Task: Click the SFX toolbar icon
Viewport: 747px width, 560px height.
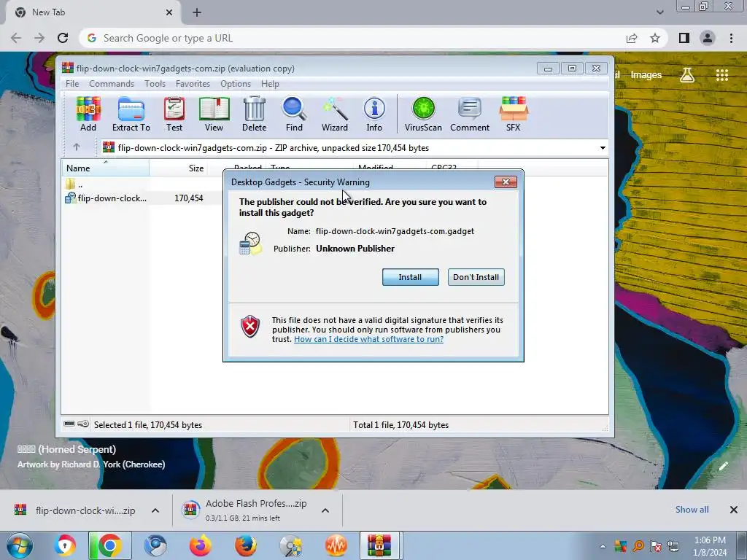Action: point(513,114)
